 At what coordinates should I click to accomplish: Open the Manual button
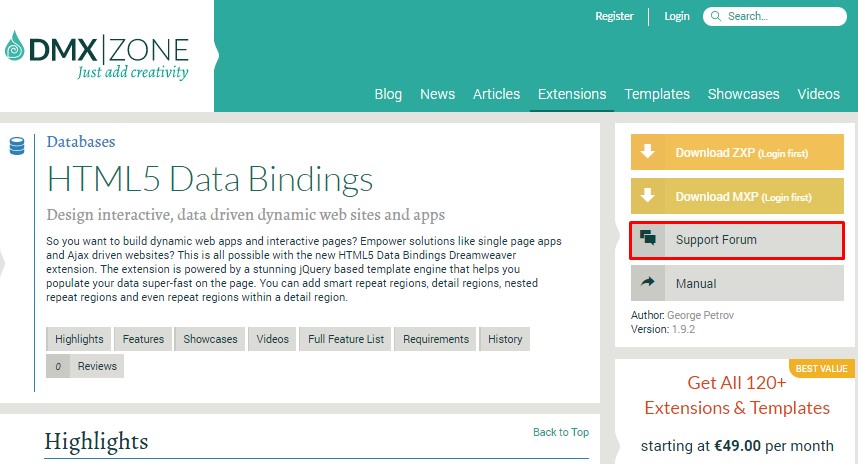(737, 283)
